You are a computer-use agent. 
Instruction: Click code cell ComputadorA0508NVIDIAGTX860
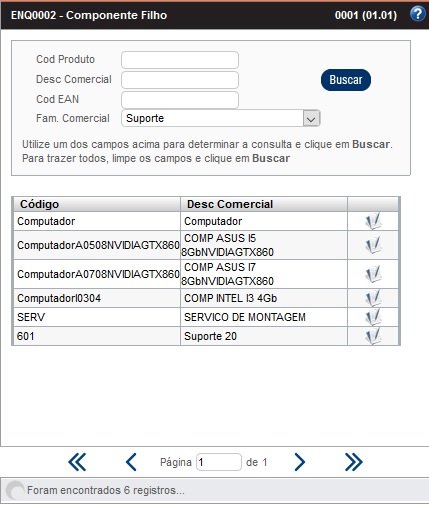[x=98, y=245]
